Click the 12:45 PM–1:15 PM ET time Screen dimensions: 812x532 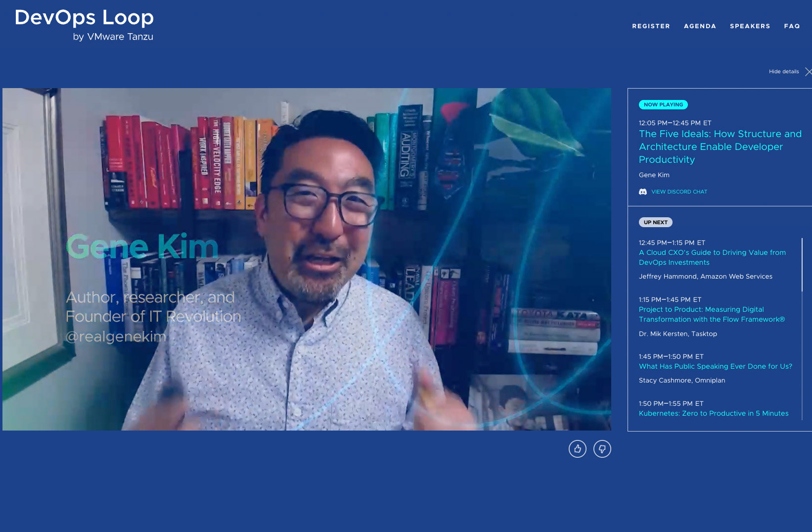pos(672,242)
